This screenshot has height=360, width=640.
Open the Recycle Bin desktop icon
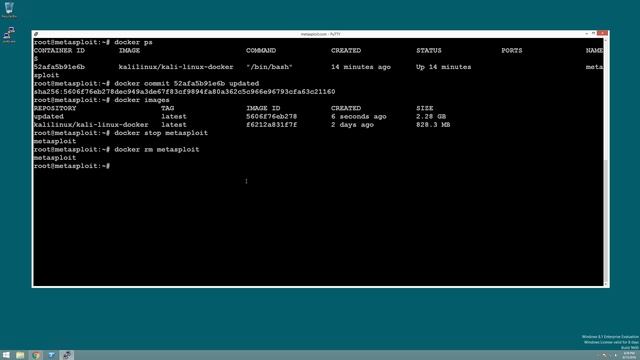(x=9, y=10)
